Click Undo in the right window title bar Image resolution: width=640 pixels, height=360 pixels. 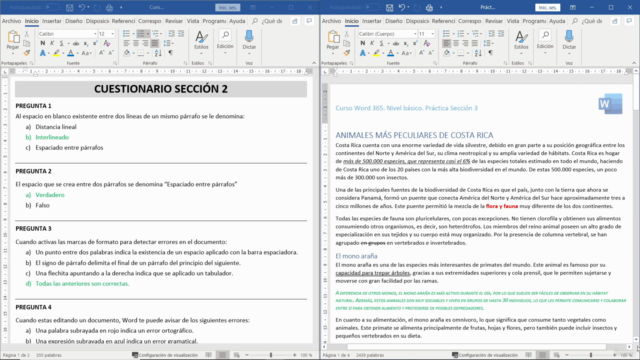(x=402, y=7)
